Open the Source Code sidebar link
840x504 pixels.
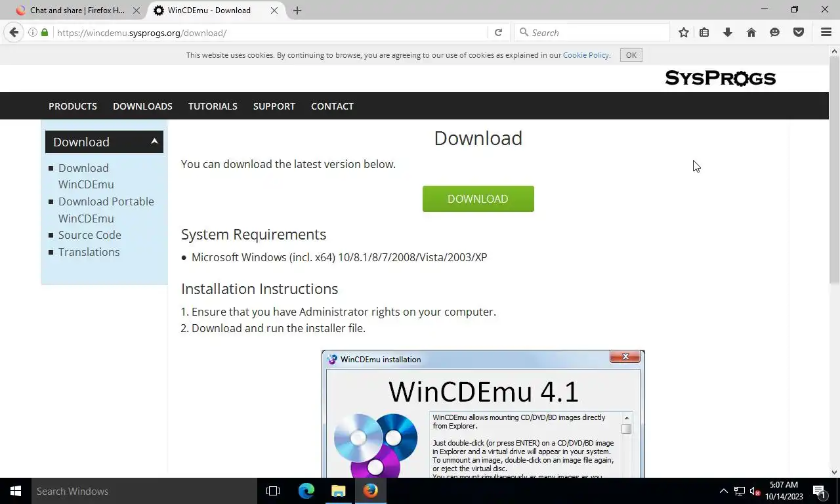(90, 235)
